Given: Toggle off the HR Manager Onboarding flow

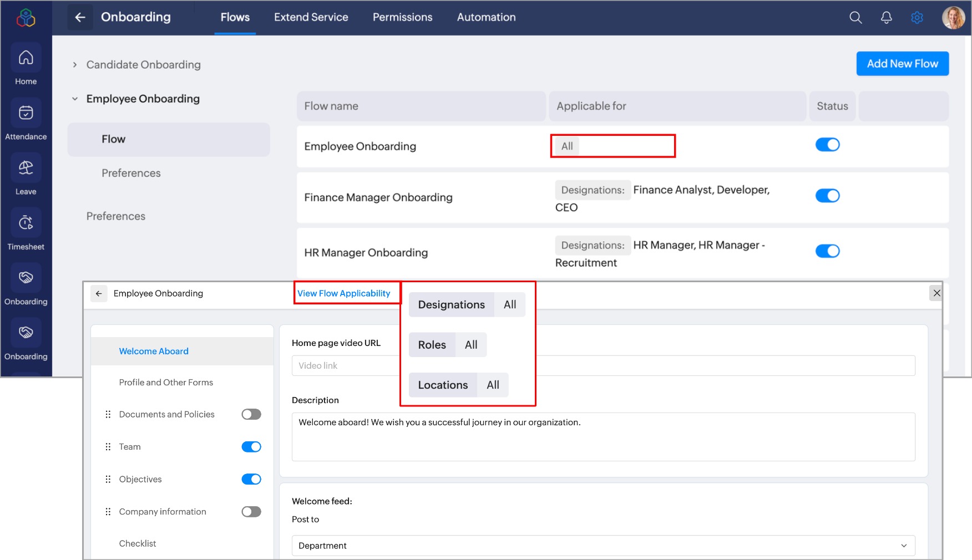Looking at the screenshot, I should [x=827, y=251].
